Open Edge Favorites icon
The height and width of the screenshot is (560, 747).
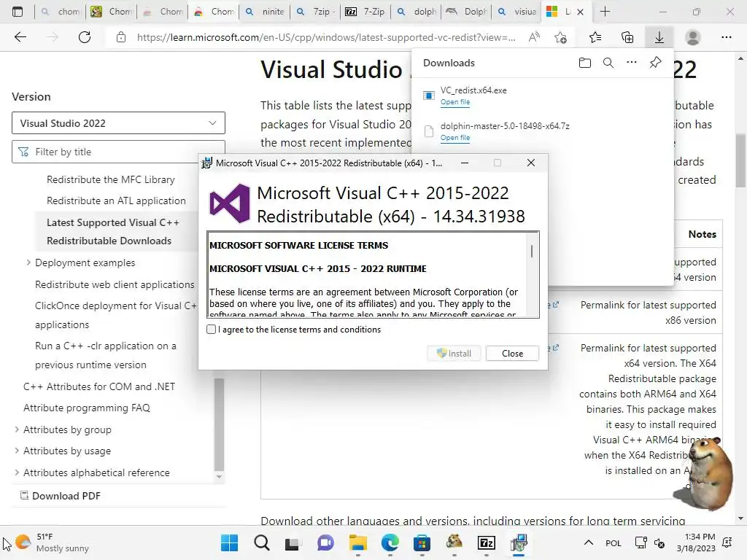595,37
